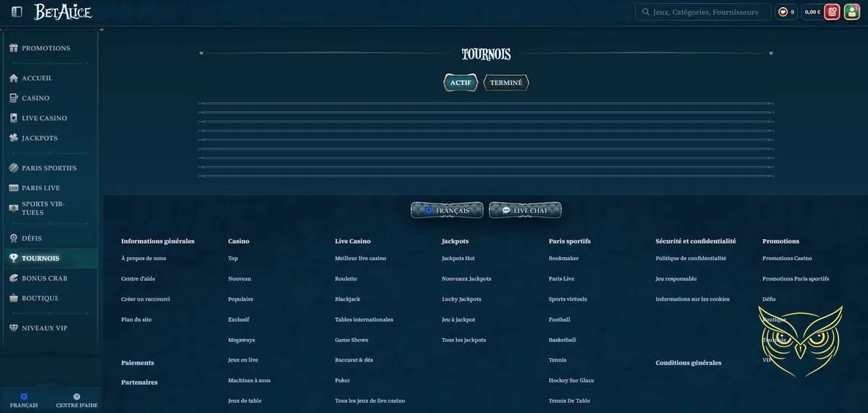The width and height of the screenshot is (868, 413).
Task: Open the Boutique basket icon in sidebar
Action: (x=14, y=298)
